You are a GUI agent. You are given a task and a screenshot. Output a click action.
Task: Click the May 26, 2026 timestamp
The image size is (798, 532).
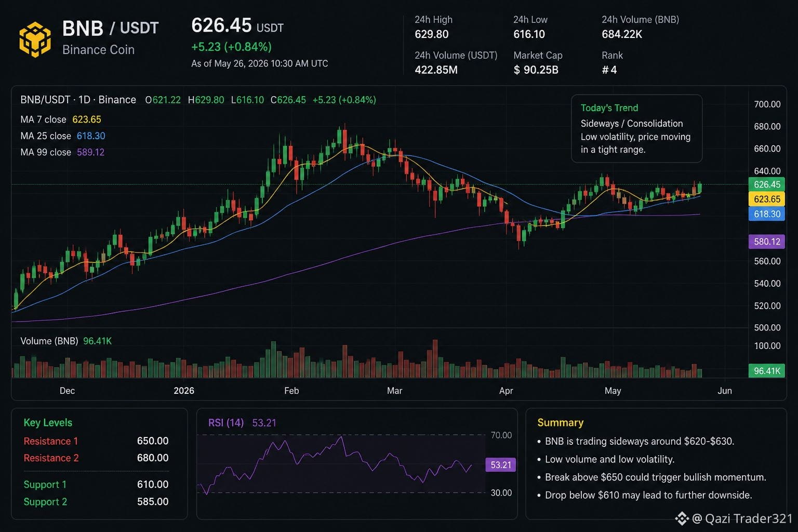pos(260,63)
